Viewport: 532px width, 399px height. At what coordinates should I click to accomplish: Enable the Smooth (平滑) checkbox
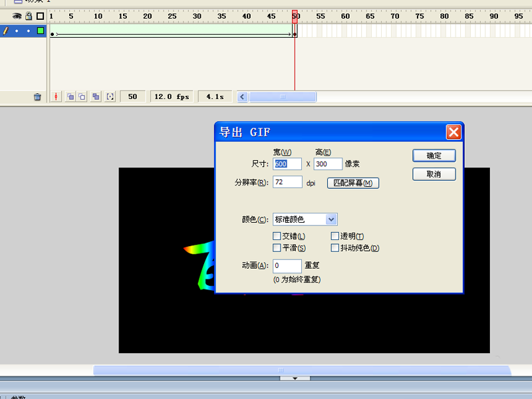(x=277, y=248)
